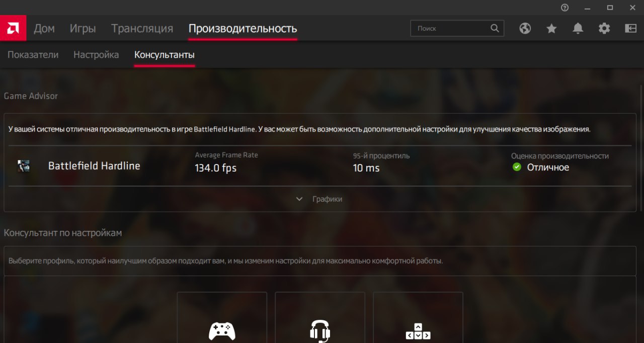Switch to Настройка subtab
The height and width of the screenshot is (343, 644).
96,55
